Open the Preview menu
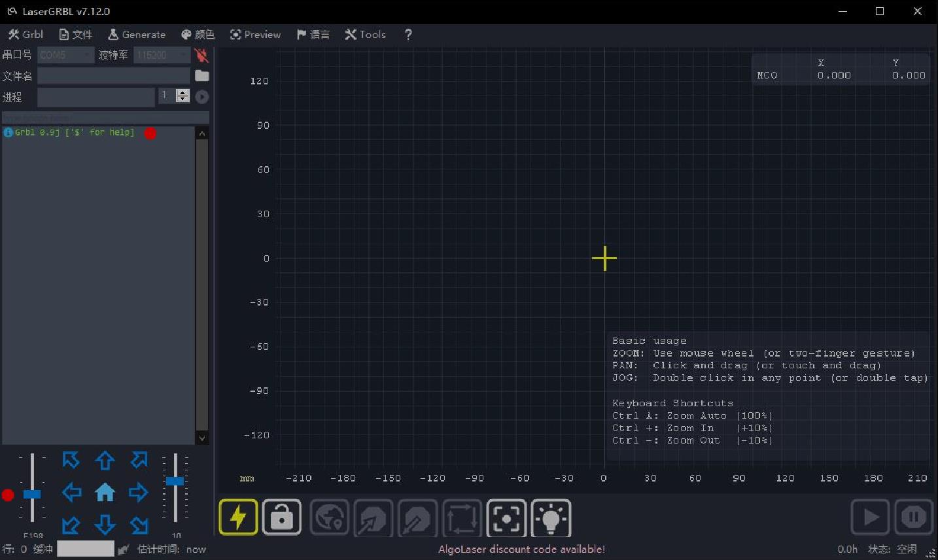Image resolution: width=938 pixels, height=560 pixels. click(x=255, y=35)
